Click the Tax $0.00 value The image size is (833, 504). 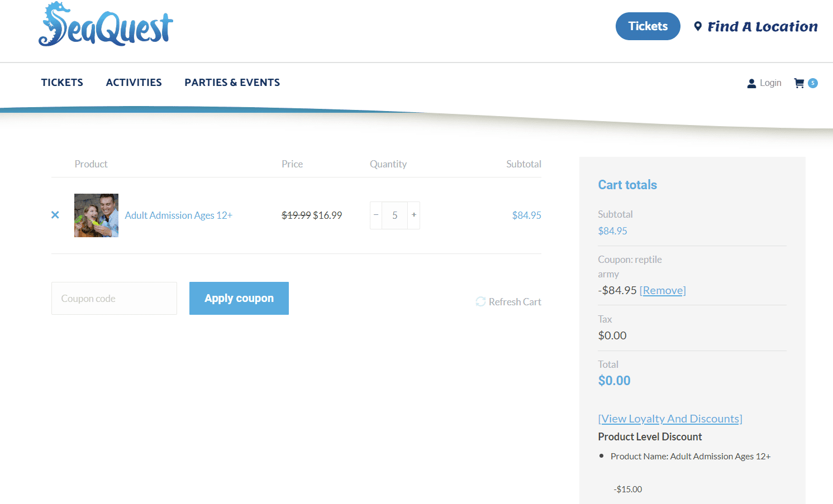(x=612, y=335)
